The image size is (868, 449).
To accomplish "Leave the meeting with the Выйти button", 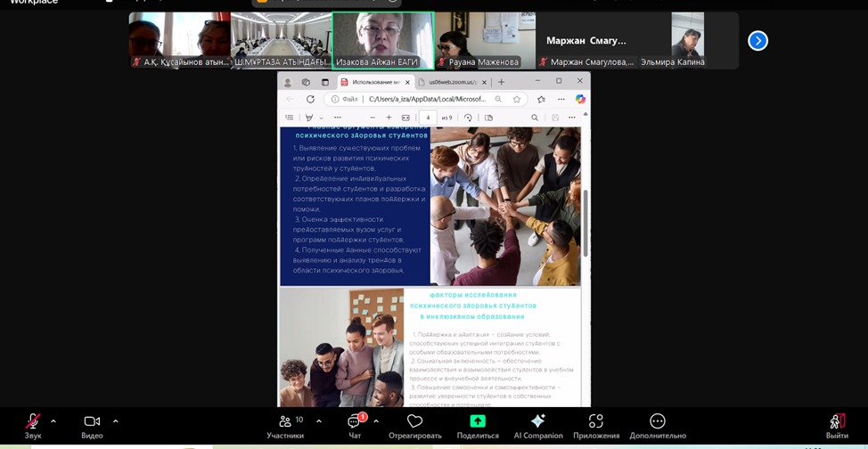I will pyautogui.click(x=837, y=424).
